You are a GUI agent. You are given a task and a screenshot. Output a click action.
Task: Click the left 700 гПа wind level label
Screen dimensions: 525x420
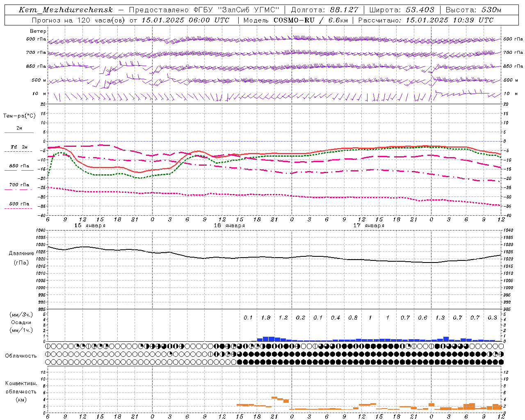[36, 52]
